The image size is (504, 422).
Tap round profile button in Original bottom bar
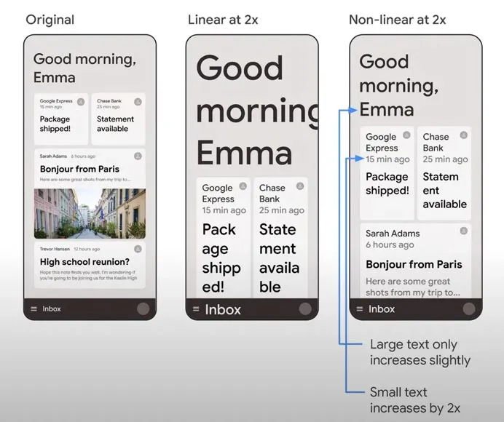143,308
